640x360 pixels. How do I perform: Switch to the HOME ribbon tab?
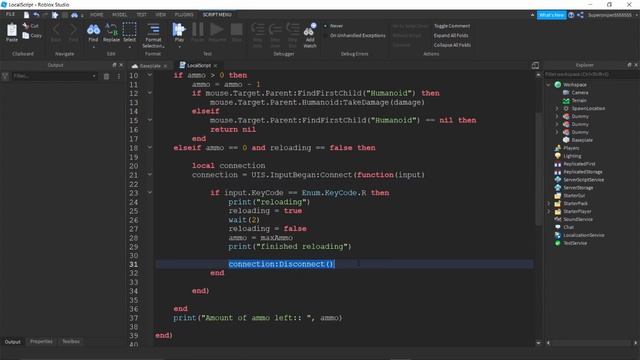pos(97,15)
